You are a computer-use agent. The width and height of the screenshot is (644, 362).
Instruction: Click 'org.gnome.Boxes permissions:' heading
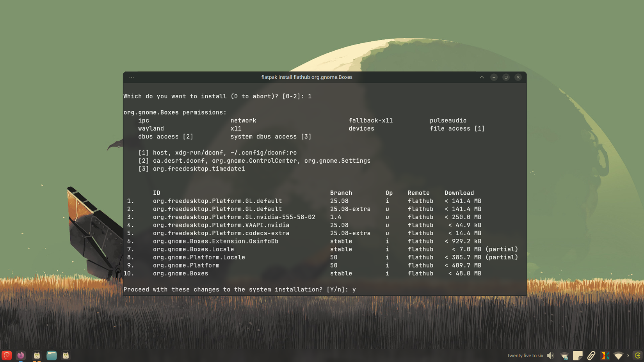coord(175,112)
